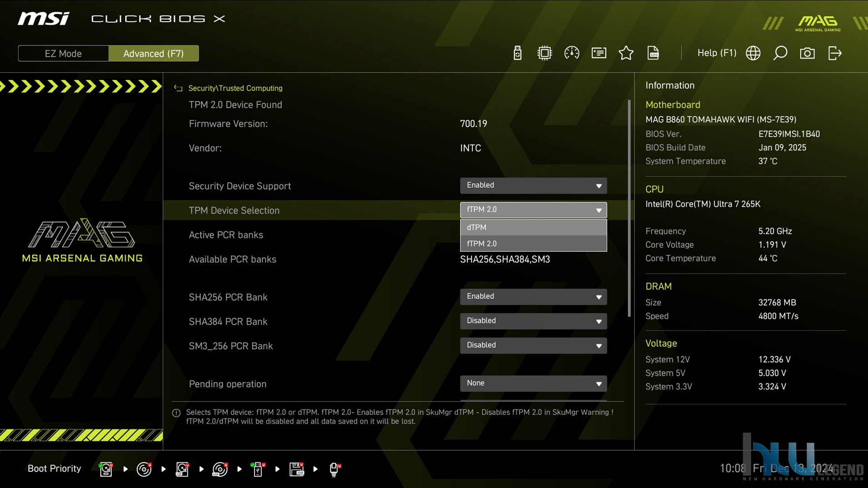Open the SHA256 PCR Bank dropdown
The height and width of the screenshot is (488, 868).
tap(533, 297)
